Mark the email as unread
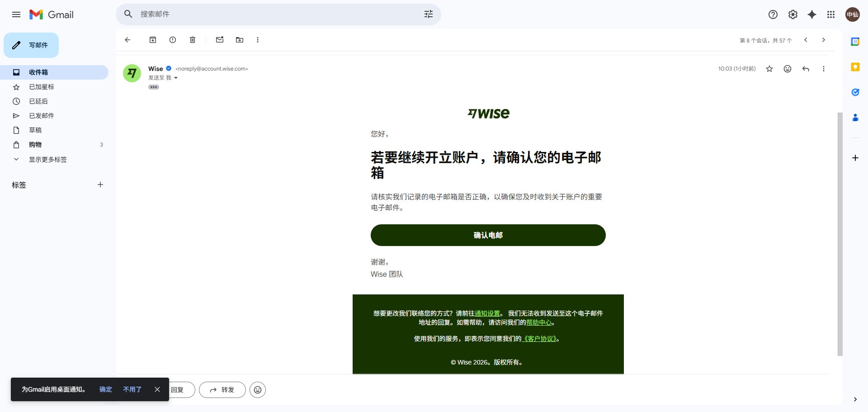The height and width of the screenshot is (412, 868). 220,40
